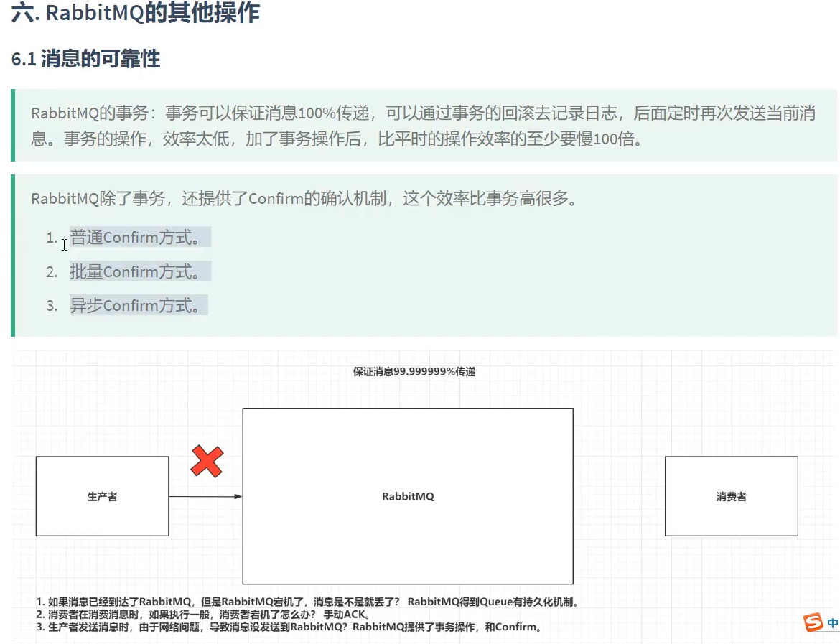Image resolution: width=840 pixels, height=644 pixels.
Task: Click the paragraph starting RabbitMQ除了事务
Action: tap(304, 199)
